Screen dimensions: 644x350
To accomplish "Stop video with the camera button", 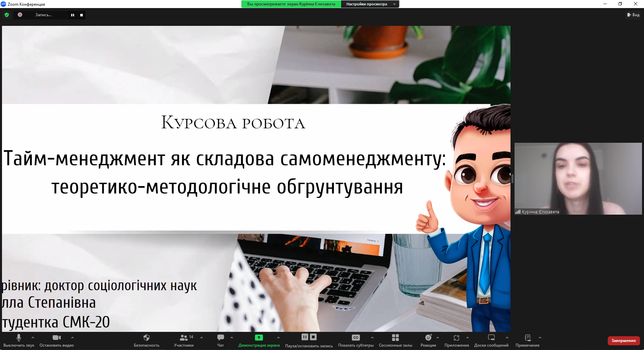I will click(x=56, y=338).
